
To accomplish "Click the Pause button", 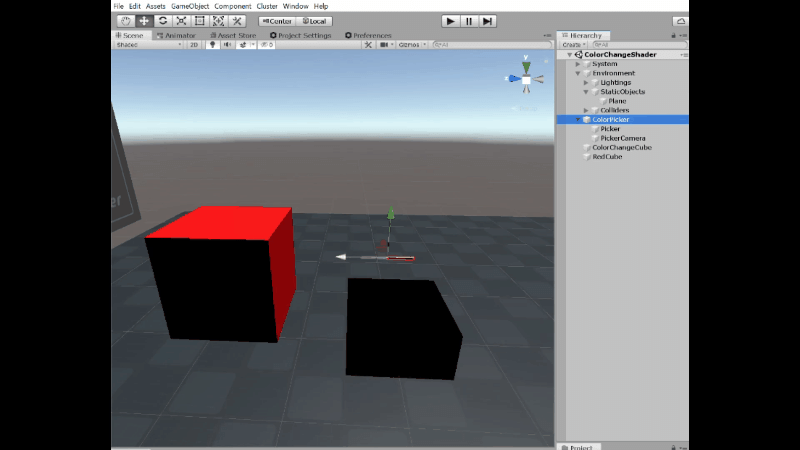I will (469, 21).
